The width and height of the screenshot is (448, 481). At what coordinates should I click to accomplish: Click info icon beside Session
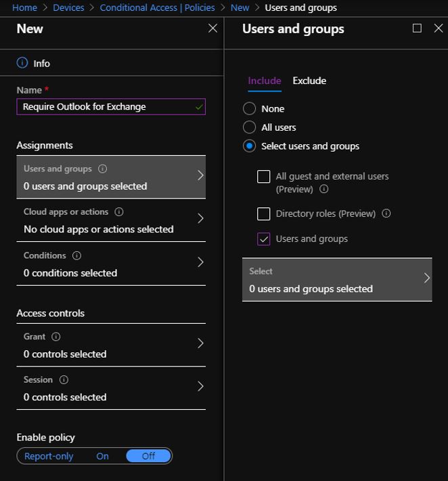[64, 380]
